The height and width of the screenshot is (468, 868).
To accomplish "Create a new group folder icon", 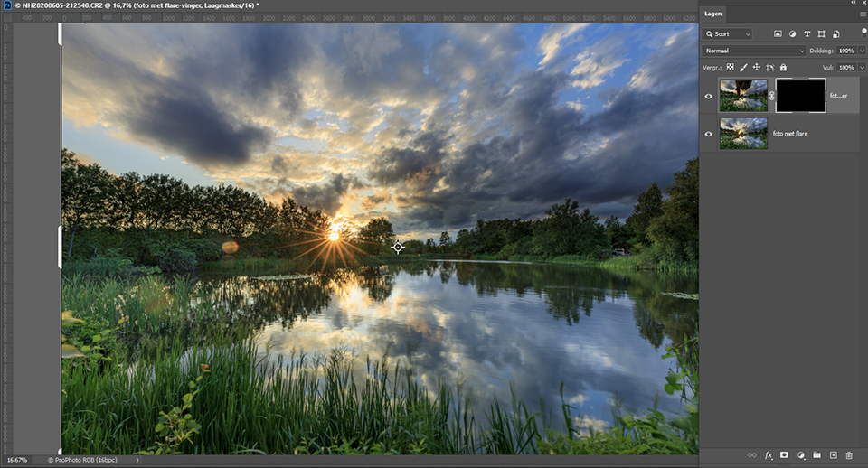I will click(x=816, y=454).
